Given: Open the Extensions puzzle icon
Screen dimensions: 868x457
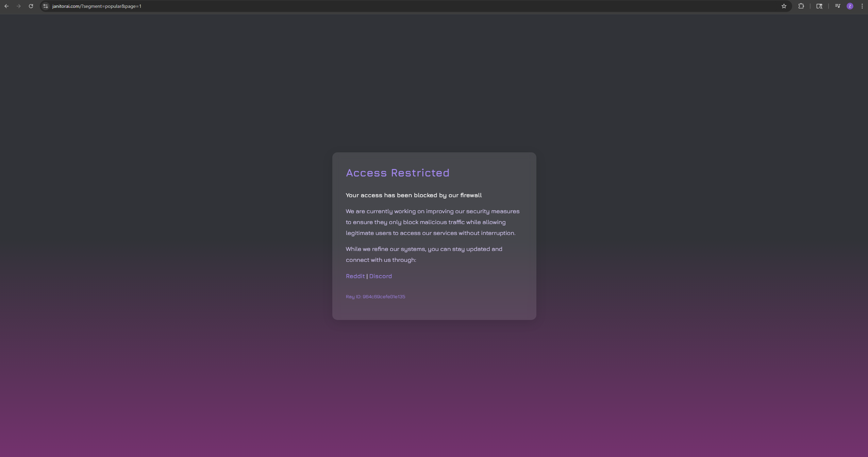Looking at the screenshot, I should [x=801, y=6].
